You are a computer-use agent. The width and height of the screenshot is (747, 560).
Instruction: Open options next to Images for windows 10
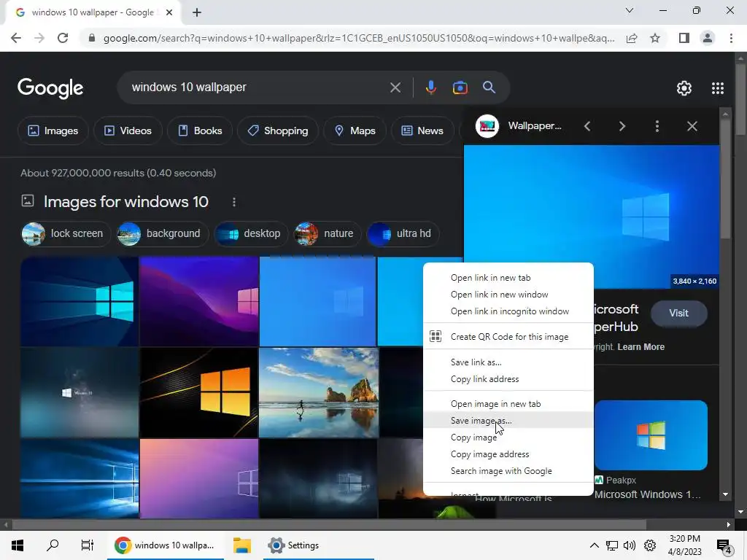point(234,202)
